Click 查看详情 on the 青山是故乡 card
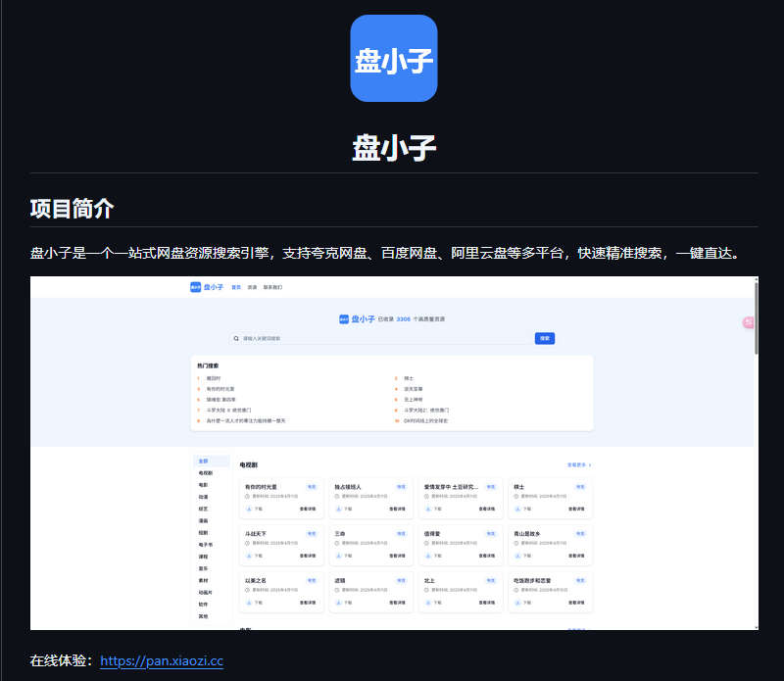Image resolution: width=784 pixels, height=681 pixels. pos(576,556)
